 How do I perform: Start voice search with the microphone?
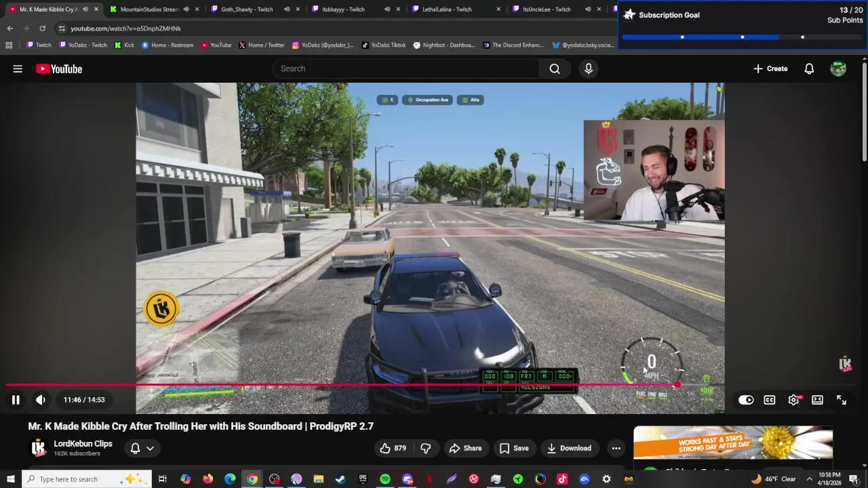[x=588, y=68]
